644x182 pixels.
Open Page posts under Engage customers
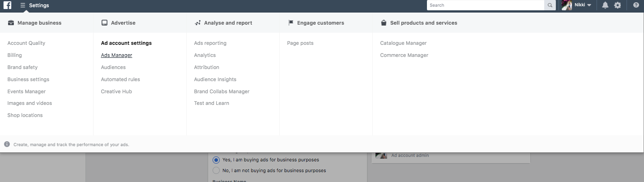300,43
